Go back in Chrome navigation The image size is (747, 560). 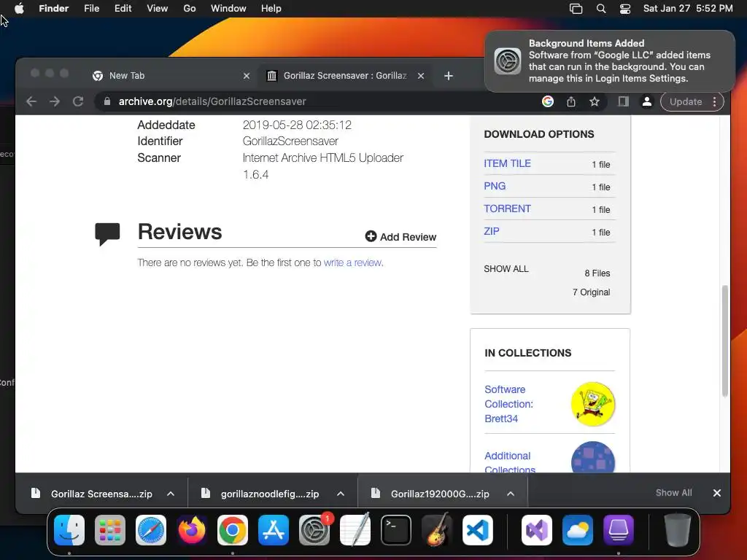coord(31,101)
